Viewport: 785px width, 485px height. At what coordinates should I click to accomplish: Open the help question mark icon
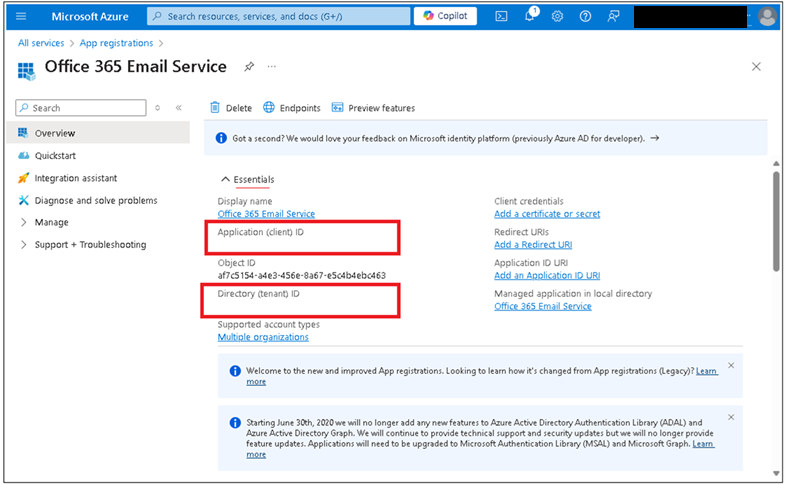585,17
